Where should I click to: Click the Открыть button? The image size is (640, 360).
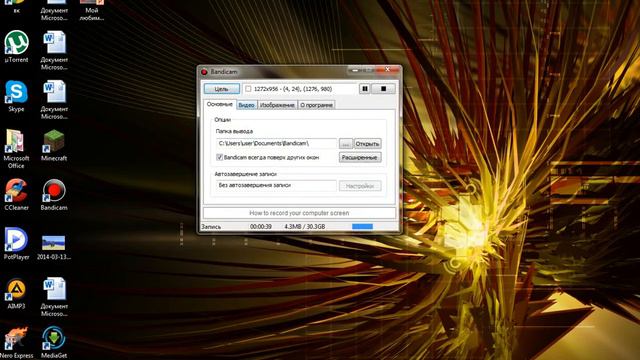pyautogui.click(x=367, y=144)
